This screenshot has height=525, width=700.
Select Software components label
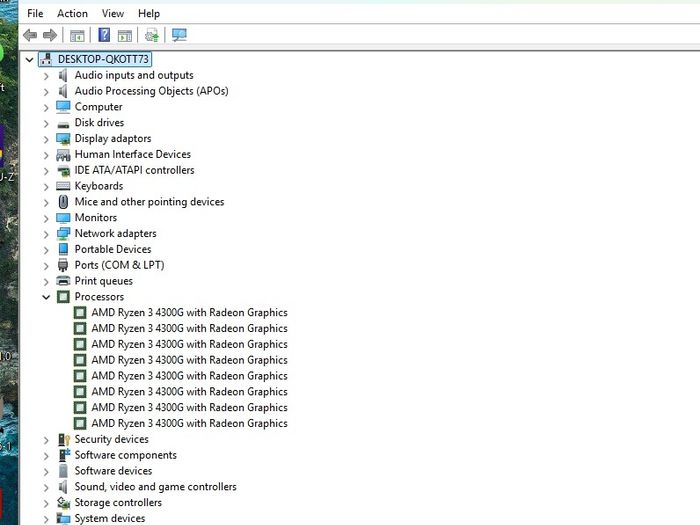pos(125,455)
